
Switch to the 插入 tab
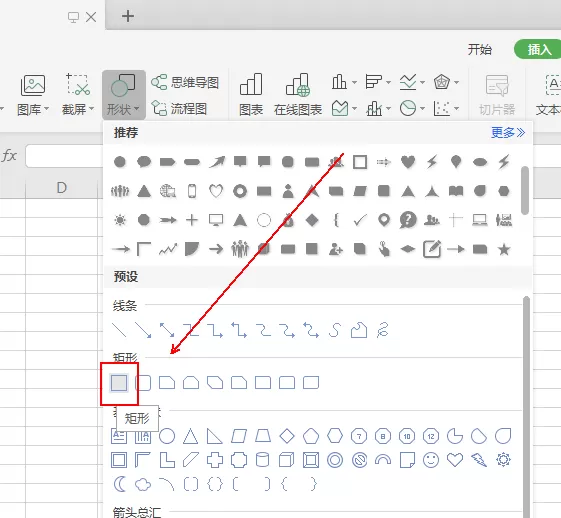pos(539,49)
